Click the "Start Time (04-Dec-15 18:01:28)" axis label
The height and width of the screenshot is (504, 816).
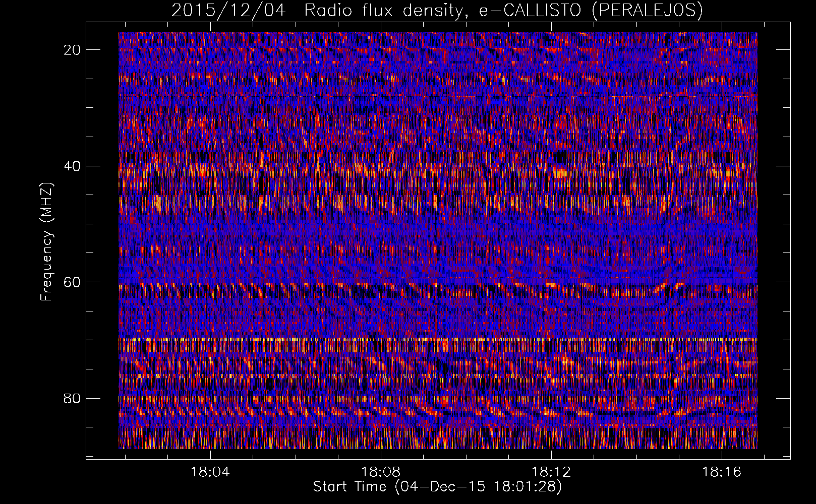click(437, 487)
